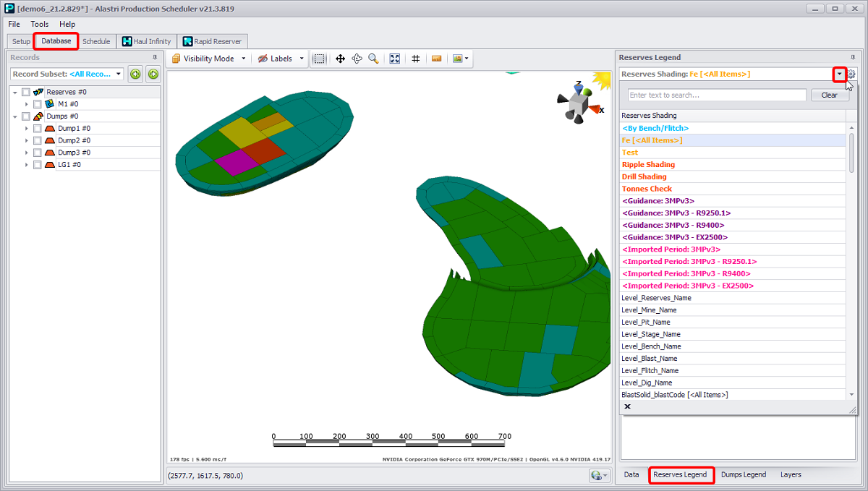Click the fit-to-extents view icon
This screenshot has width=868, height=491.
(x=395, y=59)
